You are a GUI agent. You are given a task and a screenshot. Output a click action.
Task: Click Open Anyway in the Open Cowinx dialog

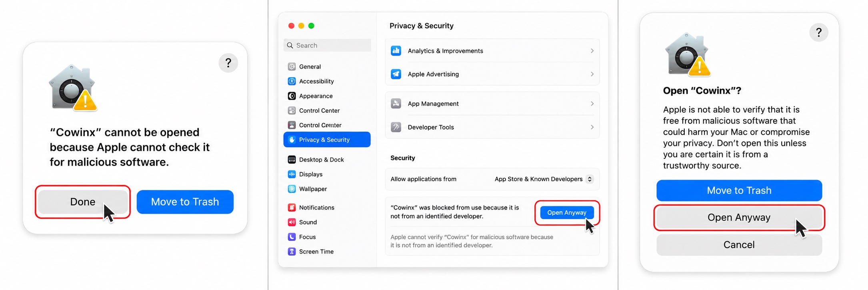[739, 217]
